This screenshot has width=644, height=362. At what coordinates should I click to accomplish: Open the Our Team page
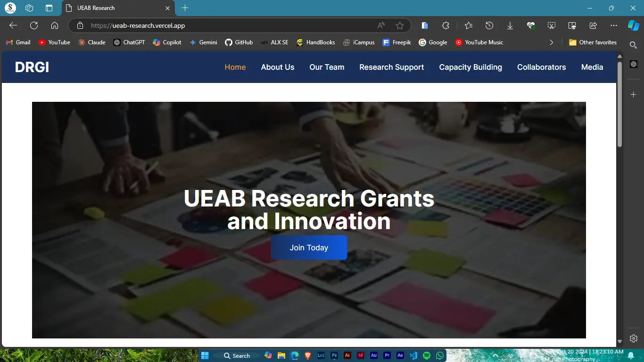coord(327,67)
